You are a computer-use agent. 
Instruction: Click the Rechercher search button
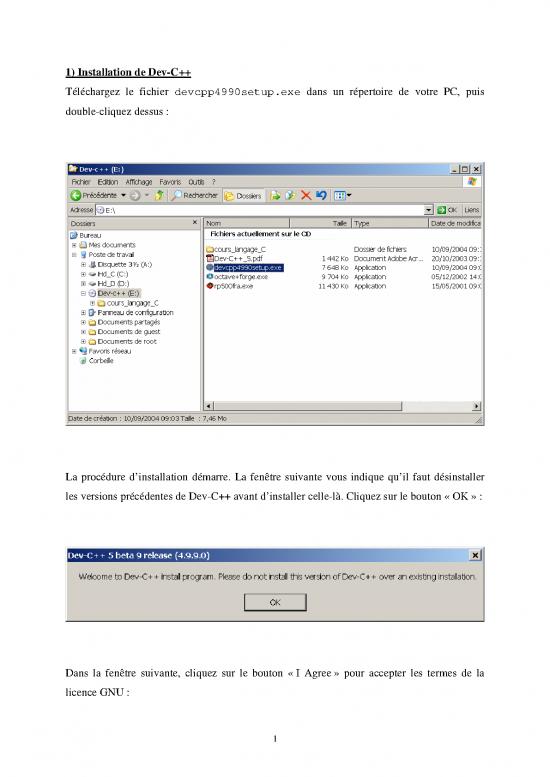[x=194, y=196]
